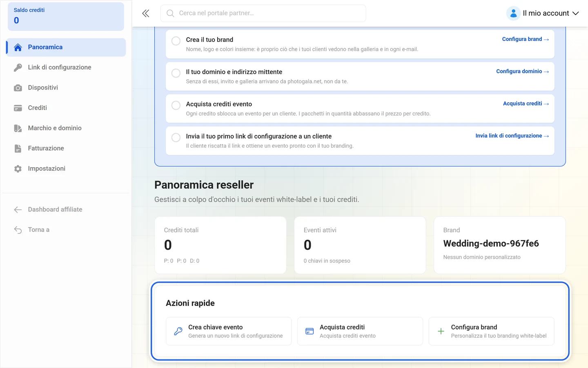
Task: Click the document icon beside Fatturazione
Action: pyautogui.click(x=18, y=148)
